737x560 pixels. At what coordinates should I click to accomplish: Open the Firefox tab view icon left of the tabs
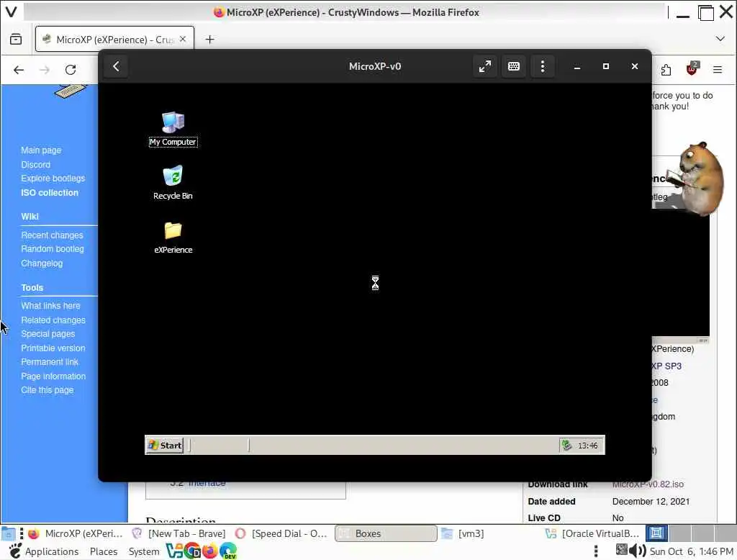click(16, 39)
